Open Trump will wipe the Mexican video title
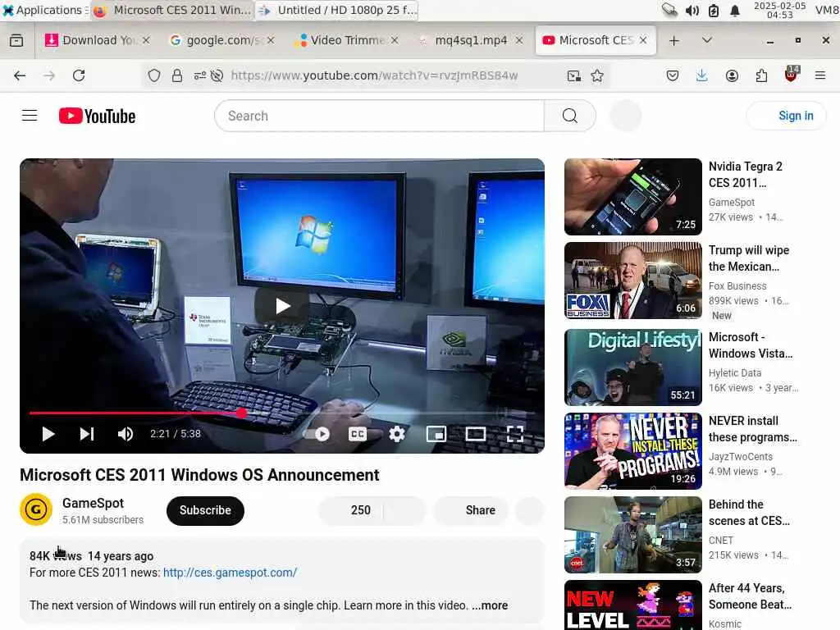The image size is (840, 630). [749, 258]
